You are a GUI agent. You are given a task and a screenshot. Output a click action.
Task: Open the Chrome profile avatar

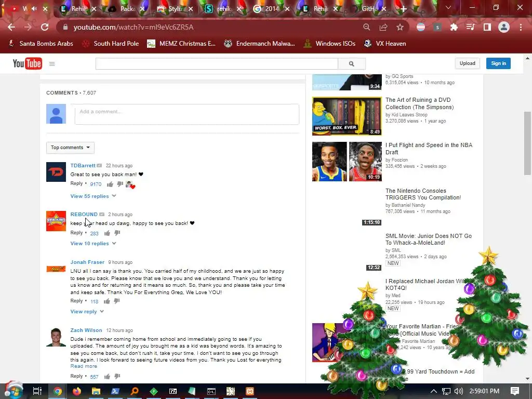point(504,27)
